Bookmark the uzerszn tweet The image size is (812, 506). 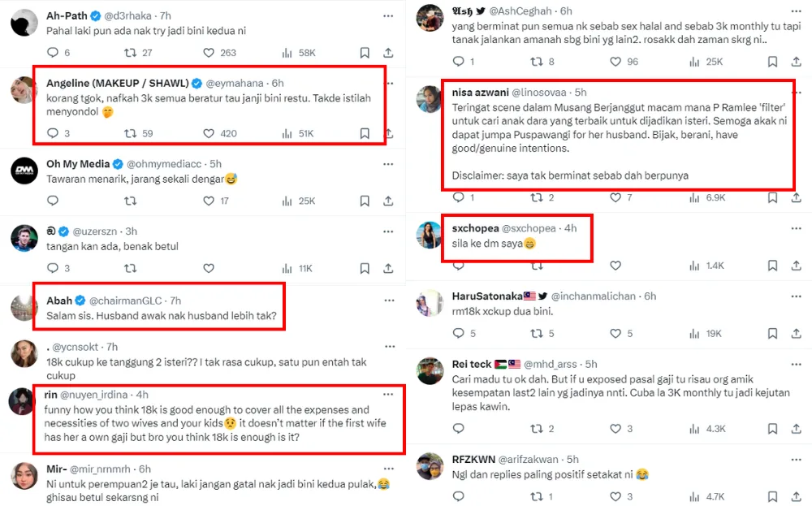pos(365,268)
